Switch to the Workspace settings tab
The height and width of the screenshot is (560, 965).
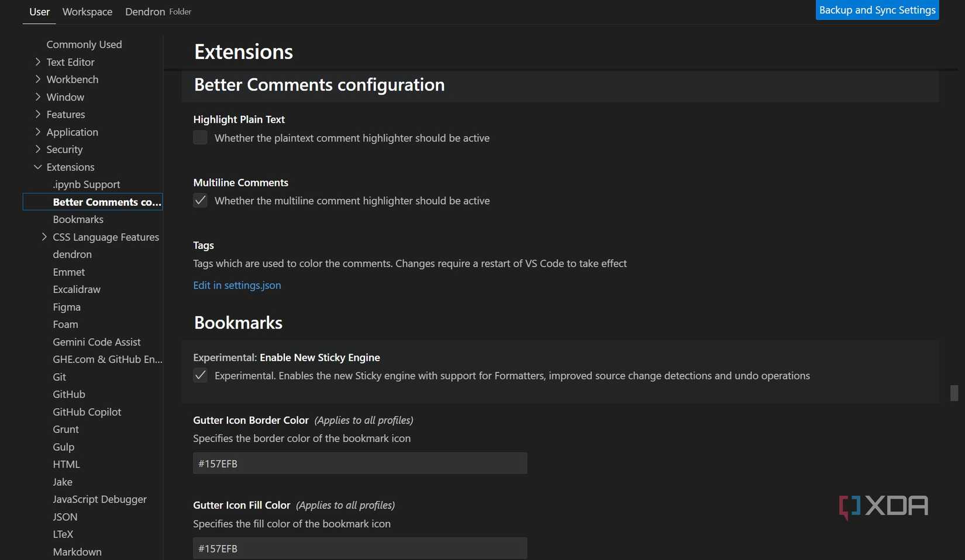click(x=87, y=12)
